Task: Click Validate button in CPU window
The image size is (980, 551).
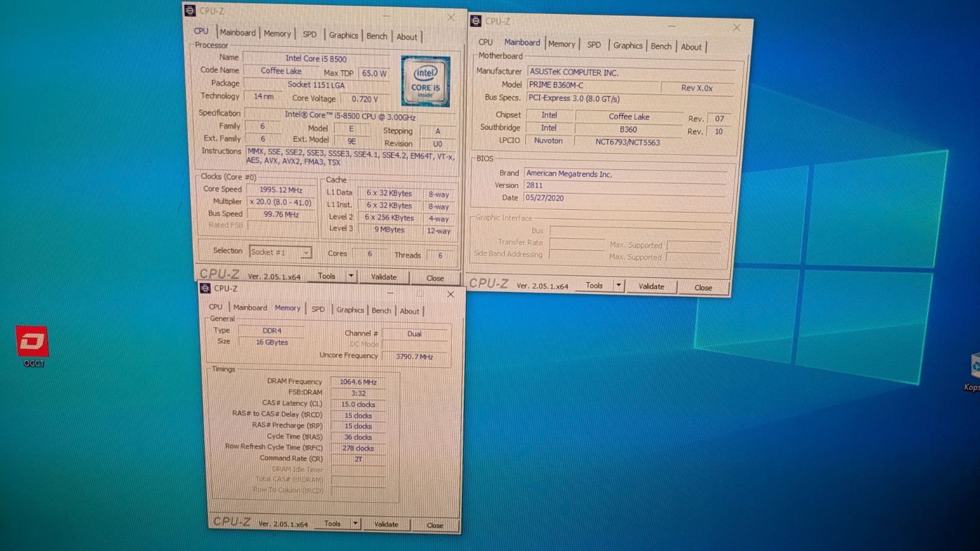Action: (384, 277)
